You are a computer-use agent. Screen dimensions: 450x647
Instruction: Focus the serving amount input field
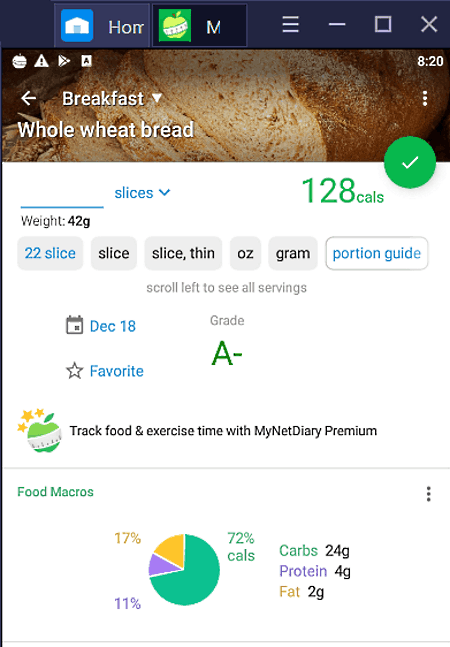(62, 194)
